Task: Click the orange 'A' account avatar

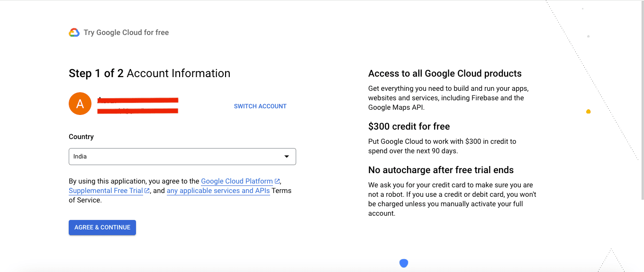Action: coord(80,104)
